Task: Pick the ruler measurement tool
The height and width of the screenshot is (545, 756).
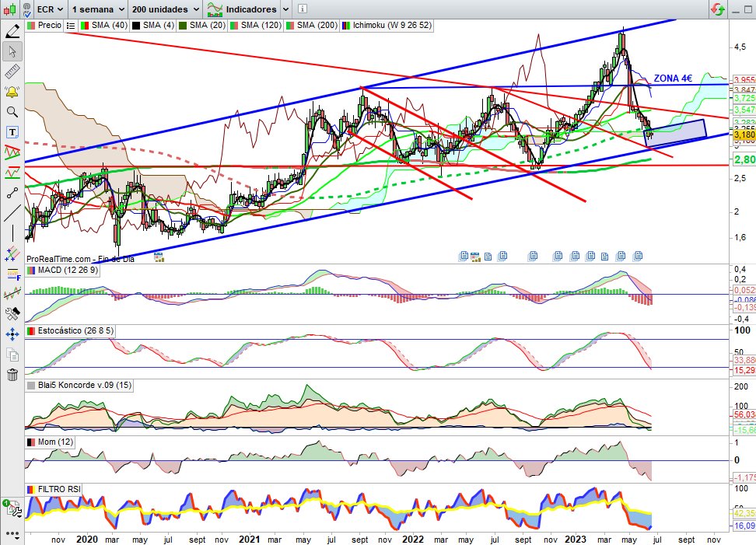Action: (x=12, y=72)
